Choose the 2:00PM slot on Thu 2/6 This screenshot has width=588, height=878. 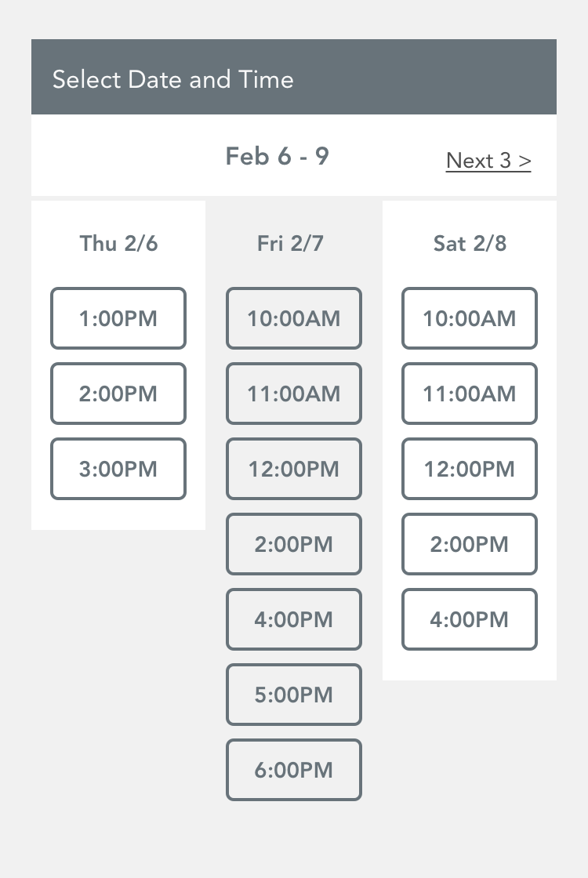(x=118, y=394)
